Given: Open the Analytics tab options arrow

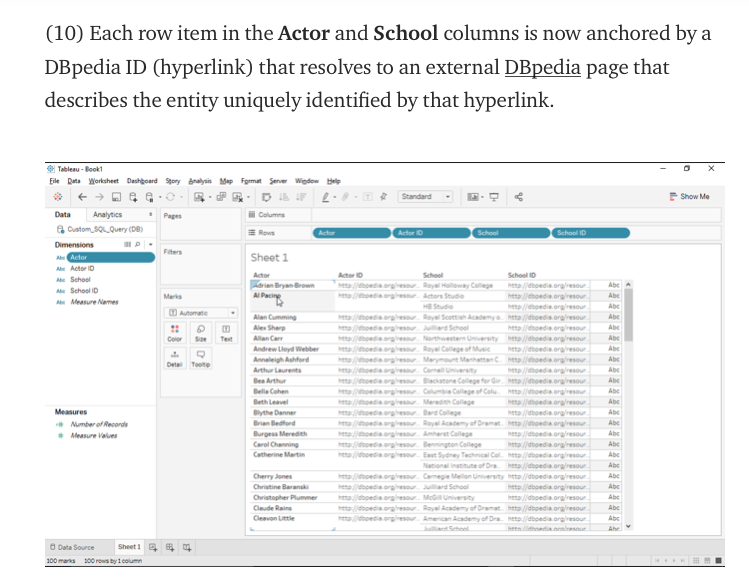Looking at the screenshot, I should (x=150, y=214).
